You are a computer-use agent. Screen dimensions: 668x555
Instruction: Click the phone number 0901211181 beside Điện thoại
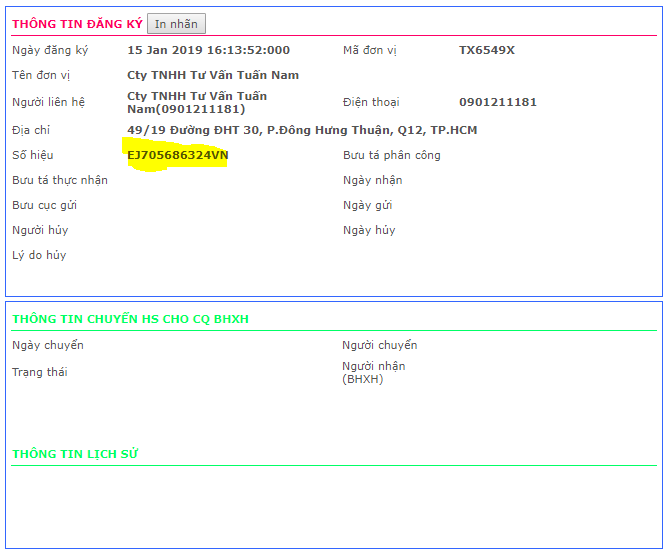coord(498,102)
